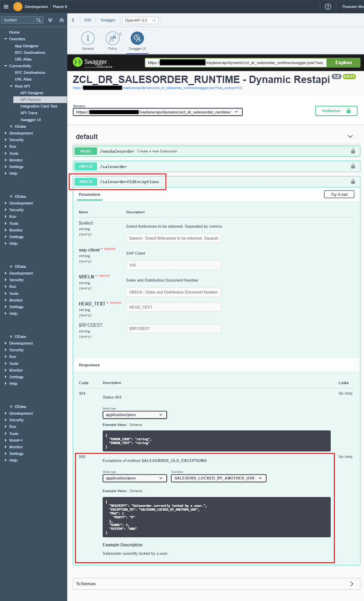364x601 pixels.
Task: Open API Trace tree item
Action: 29,113
